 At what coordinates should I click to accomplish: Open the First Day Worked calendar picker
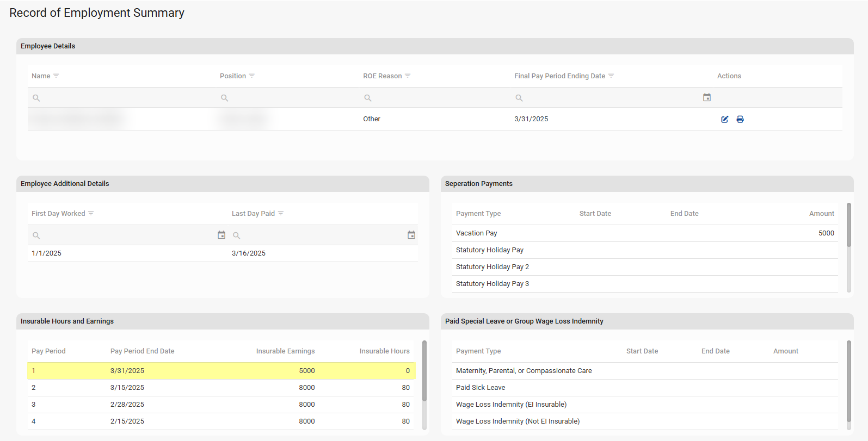coord(221,235)
